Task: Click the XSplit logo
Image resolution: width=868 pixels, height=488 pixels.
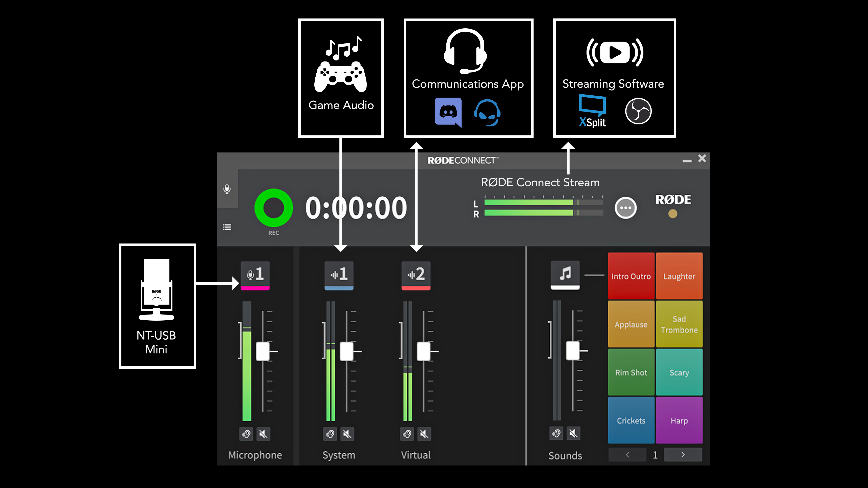Action: pyautogui.click(x=592, y=111)
